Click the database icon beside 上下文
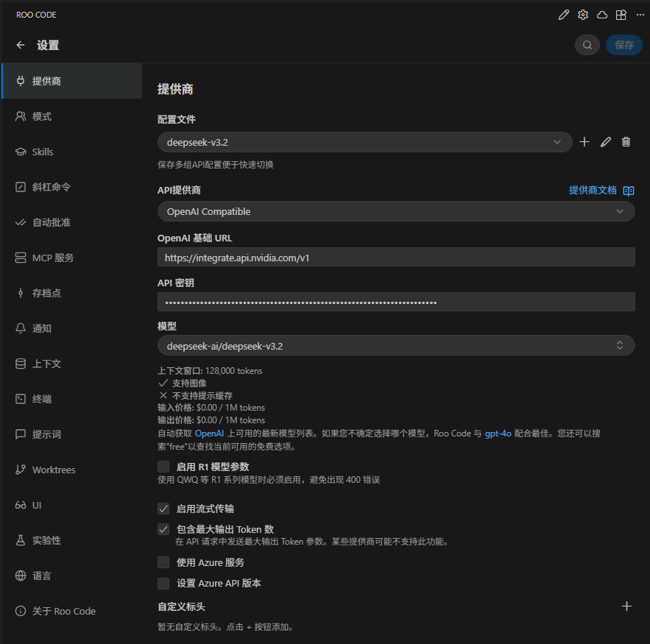 point(21,364)
